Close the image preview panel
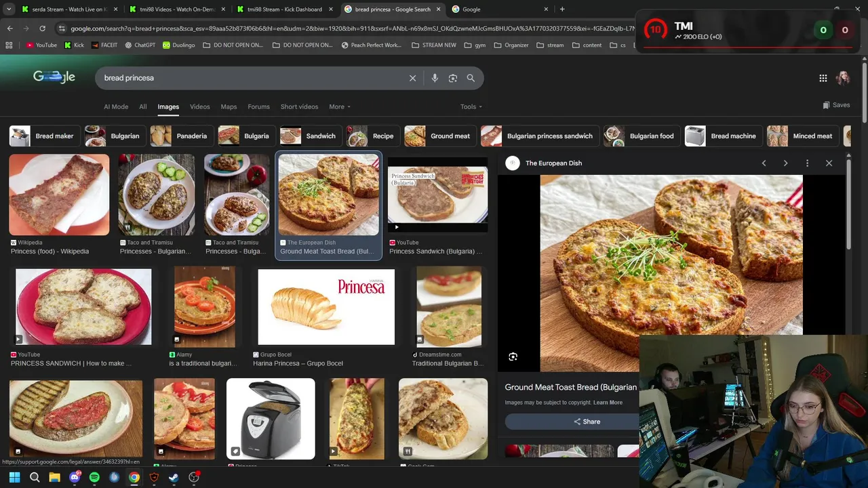Screen dimensions: 868x488 pyautogui.click(x=829, y=163)
